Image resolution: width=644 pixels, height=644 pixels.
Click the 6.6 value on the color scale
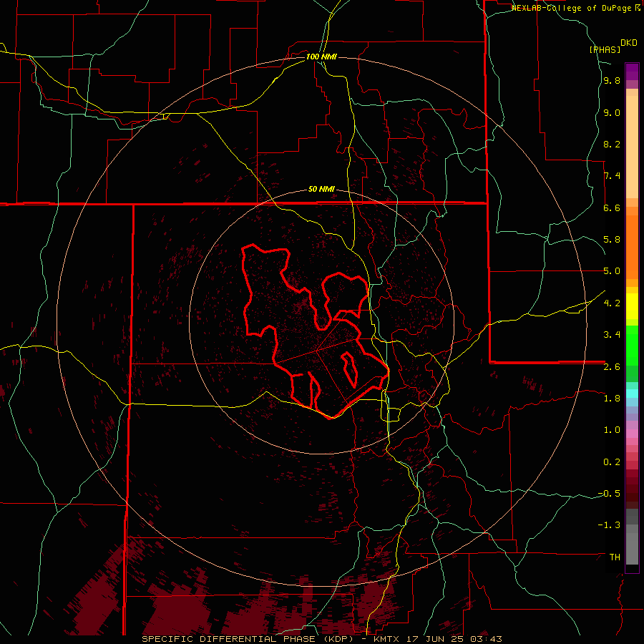point(612,208)
